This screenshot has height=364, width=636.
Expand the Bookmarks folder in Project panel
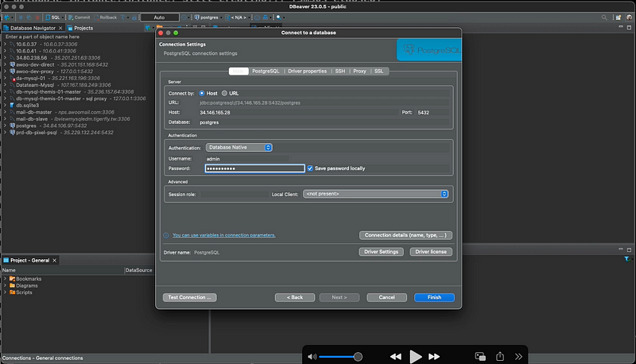(x=5, y=279)
